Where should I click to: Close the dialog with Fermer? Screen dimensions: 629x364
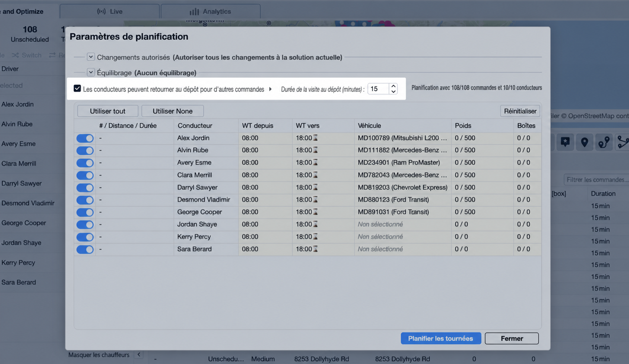point(512,338)
